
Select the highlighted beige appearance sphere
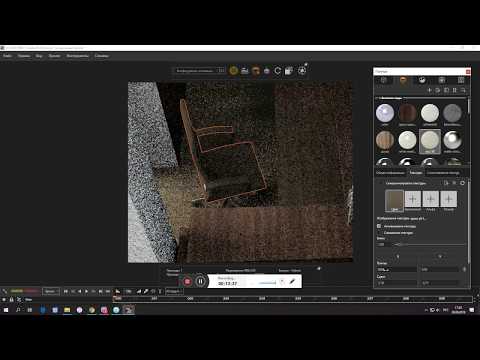click(x=430, y=141)
